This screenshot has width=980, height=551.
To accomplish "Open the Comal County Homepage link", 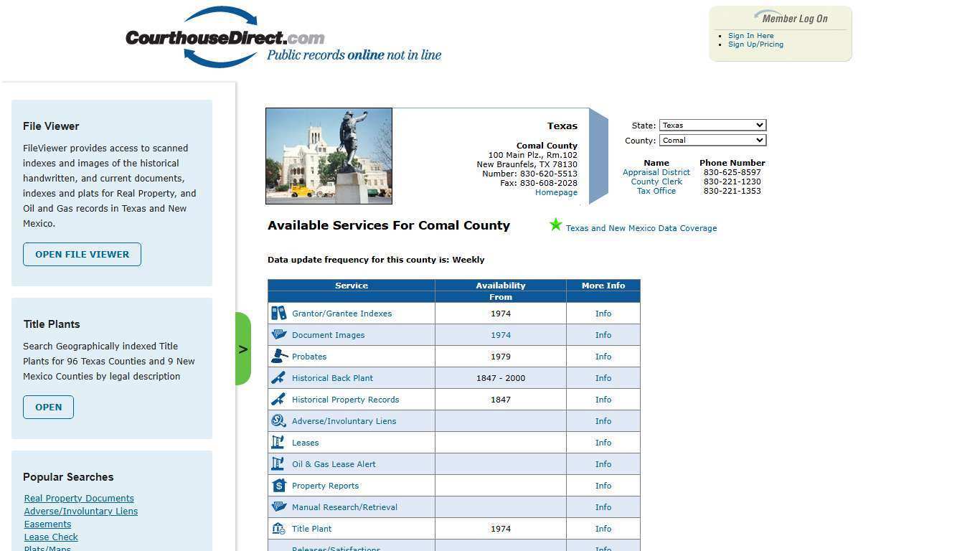I will click(556, 192).
